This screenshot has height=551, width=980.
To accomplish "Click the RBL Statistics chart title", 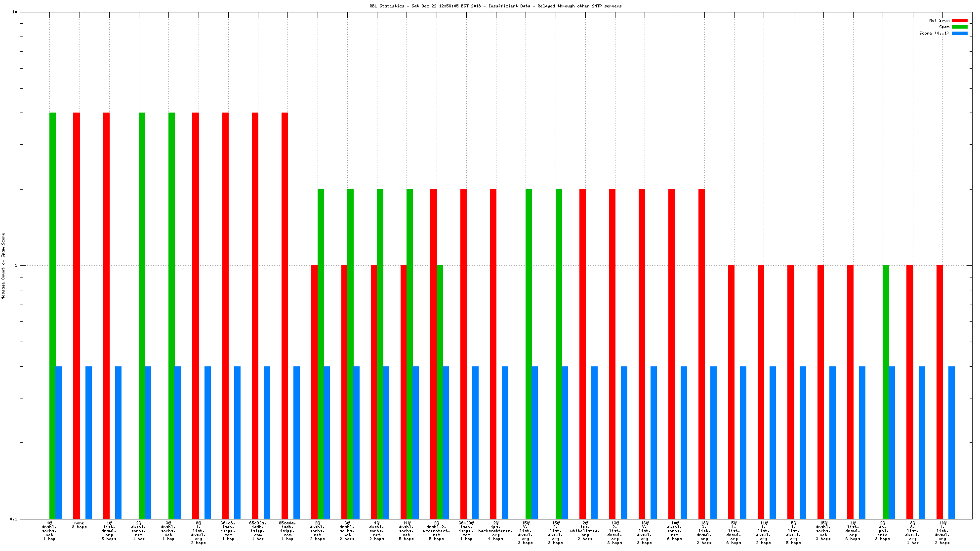I will click(x=495, y=6).
